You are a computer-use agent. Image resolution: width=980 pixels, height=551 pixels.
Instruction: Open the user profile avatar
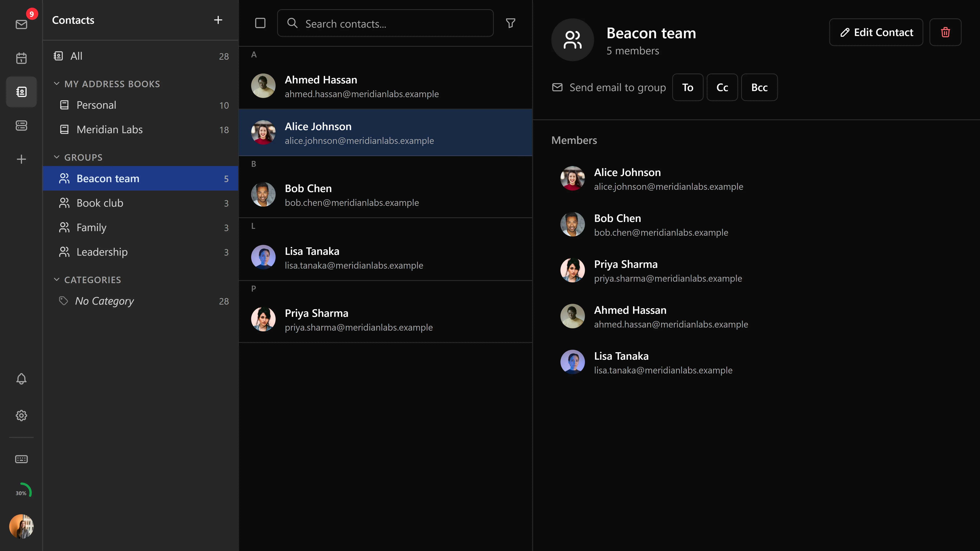21,526
